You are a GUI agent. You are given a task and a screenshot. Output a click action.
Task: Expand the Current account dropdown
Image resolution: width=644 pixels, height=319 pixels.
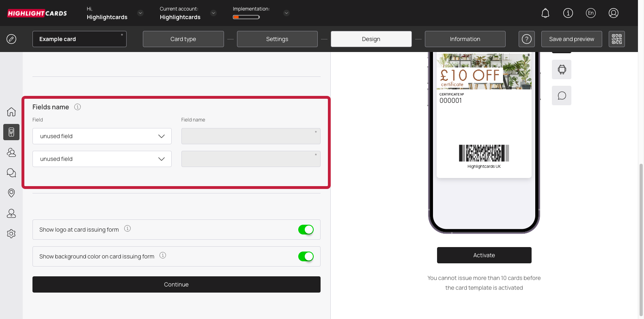pyautogui.click(x=213, y=13)
